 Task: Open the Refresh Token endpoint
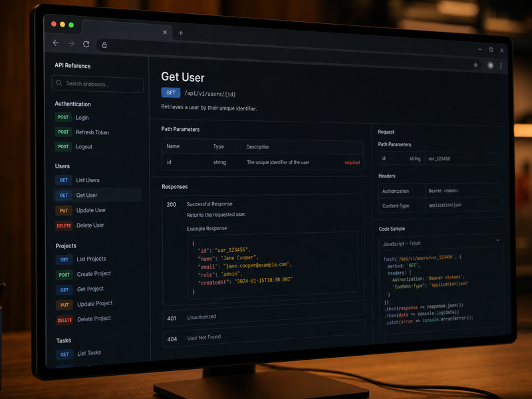[x=92, y=132]
